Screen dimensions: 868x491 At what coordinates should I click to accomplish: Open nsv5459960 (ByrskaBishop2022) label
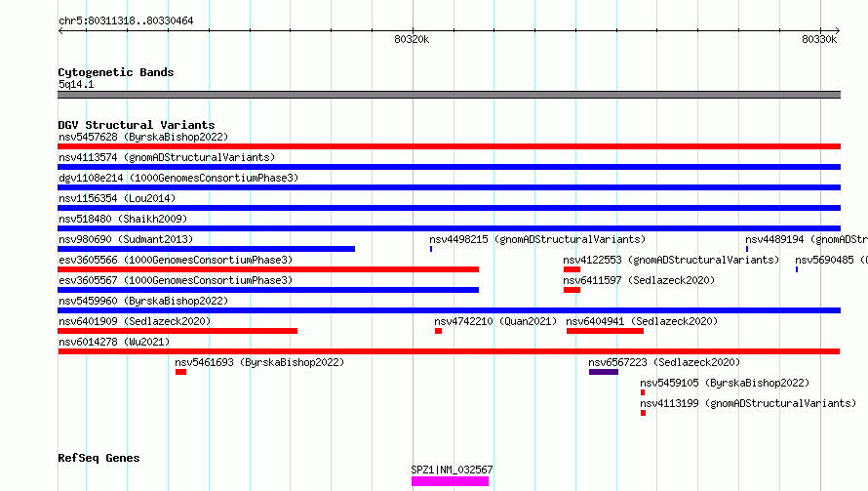click(143, 301)
